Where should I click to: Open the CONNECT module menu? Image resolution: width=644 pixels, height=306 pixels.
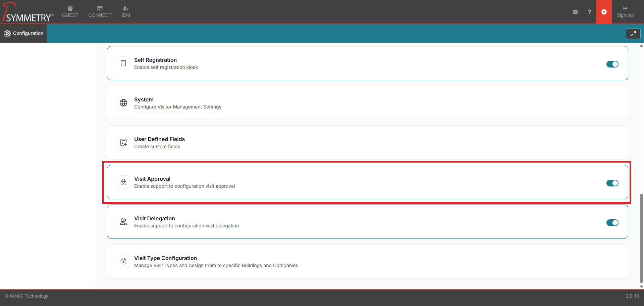(x=100, y=12)
